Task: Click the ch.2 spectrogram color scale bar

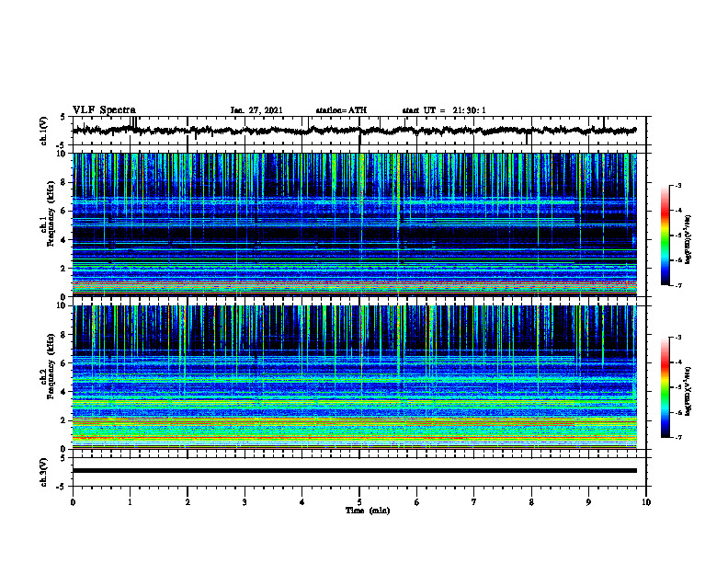Action: tap(665, 387)
